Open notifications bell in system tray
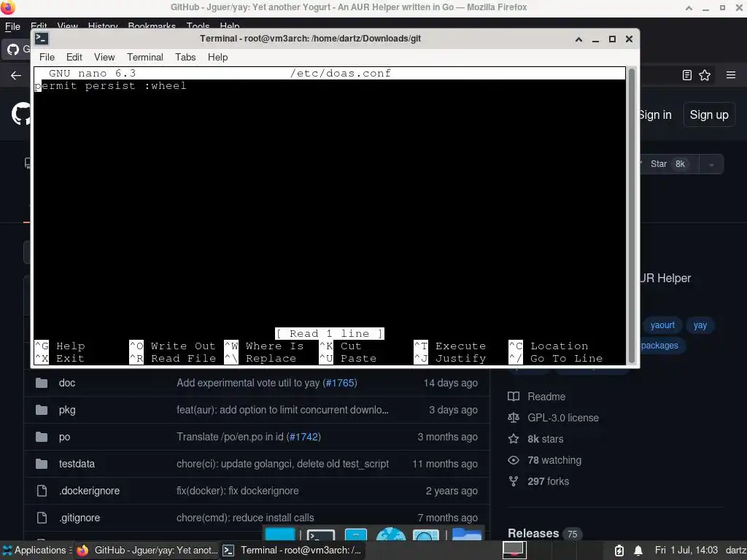Screen dimensions: 747x560 638,551
